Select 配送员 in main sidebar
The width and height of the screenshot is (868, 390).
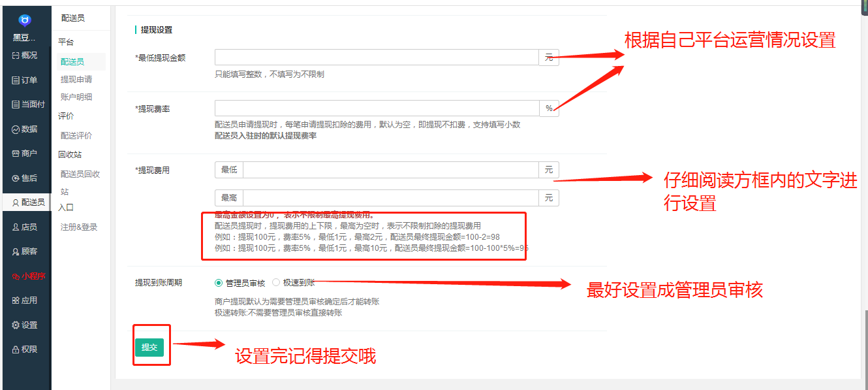pos(25,203)
